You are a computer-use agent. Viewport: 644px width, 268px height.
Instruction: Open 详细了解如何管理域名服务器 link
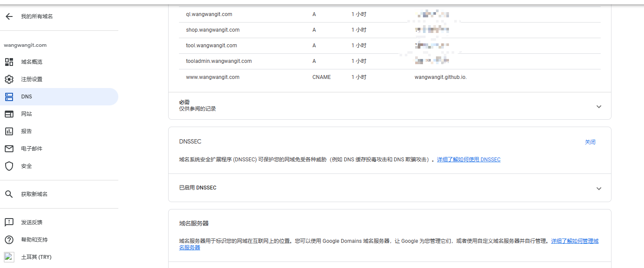(574, 241)
